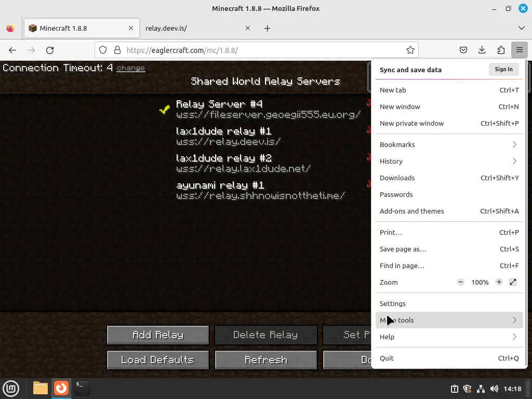
Task: Open the volume speaker tray icon
Action: point(494,389)
